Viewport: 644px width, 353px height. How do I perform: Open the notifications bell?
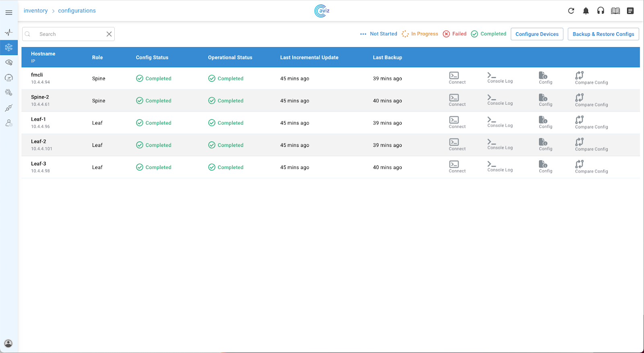[586, 11]
